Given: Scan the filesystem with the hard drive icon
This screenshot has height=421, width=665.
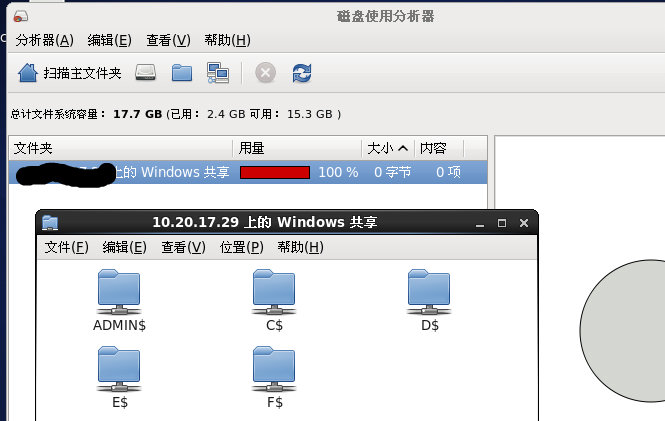Looking at the screenshot, I should click(x=145, y=72).
